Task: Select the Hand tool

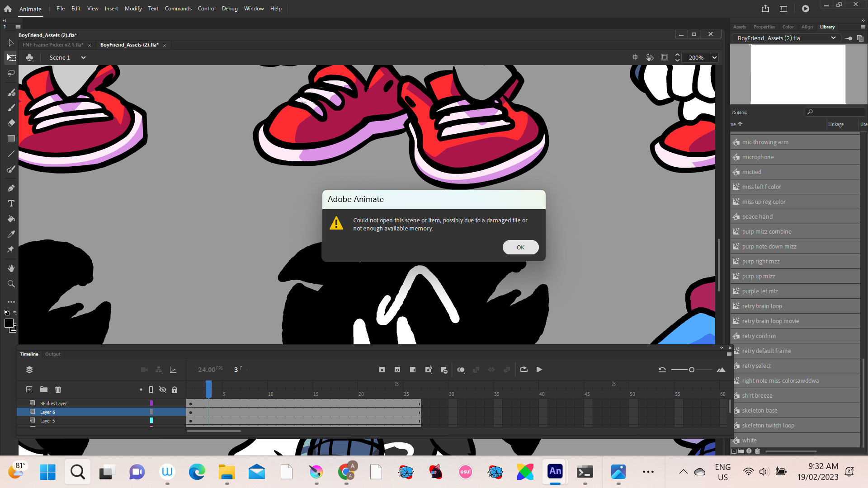Action: (11, 268)
